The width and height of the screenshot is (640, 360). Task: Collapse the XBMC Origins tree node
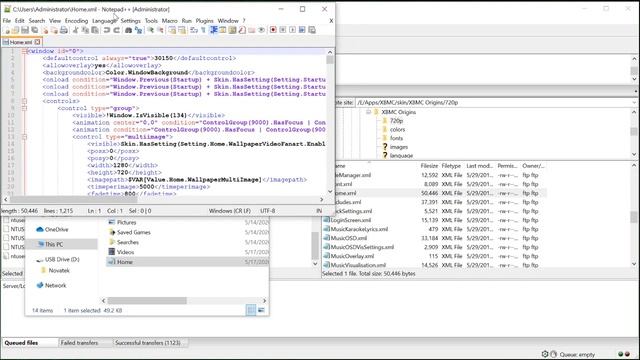(x=368, y=112)
